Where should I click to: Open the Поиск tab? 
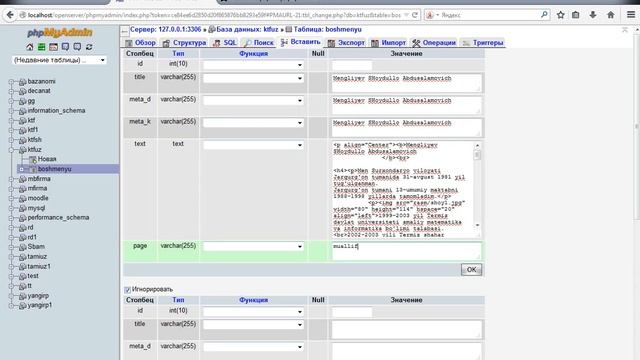coord(258,42)
